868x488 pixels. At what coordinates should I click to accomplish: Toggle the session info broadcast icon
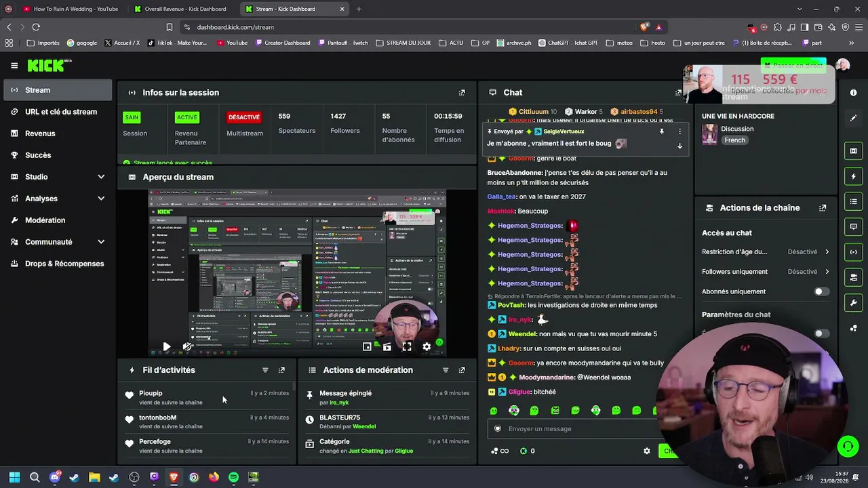point(853,252)
